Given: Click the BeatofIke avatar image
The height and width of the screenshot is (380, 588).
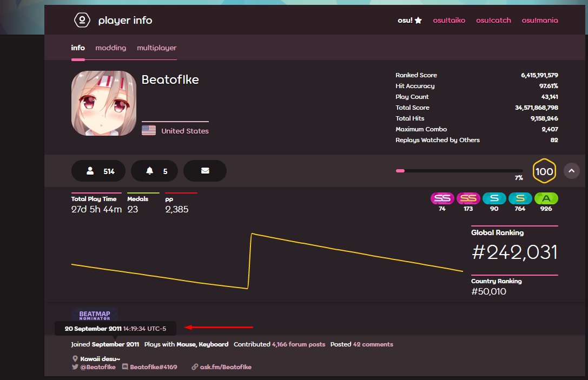Looking at the screenshot, I should pos(104,103).
